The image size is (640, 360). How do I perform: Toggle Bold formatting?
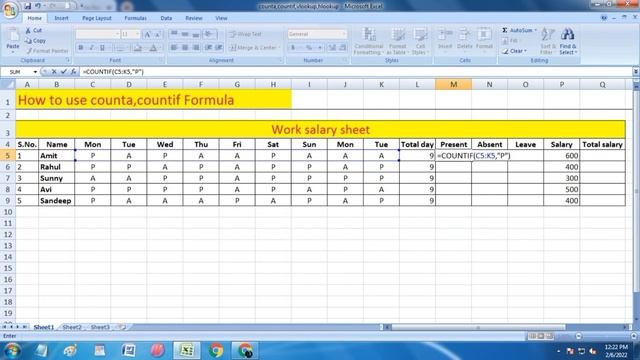(81, 48)
